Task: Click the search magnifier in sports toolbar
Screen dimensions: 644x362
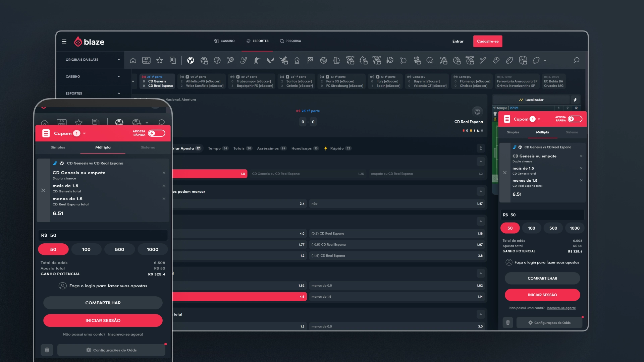Action: (576, 60)
